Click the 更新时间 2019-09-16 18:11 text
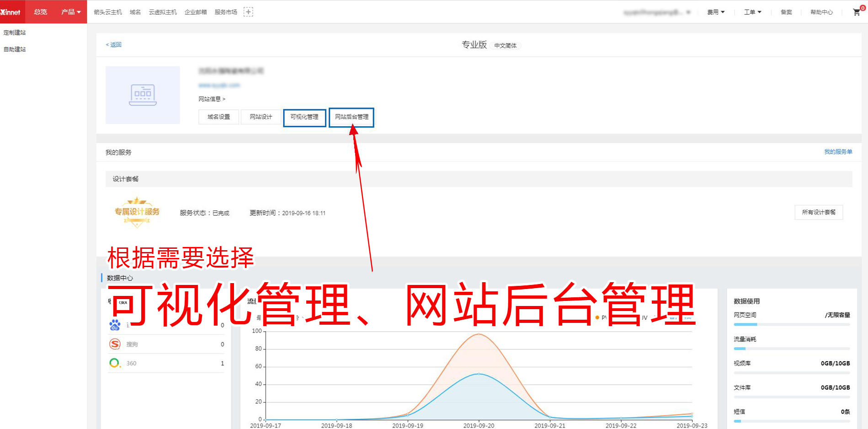868x429 pixels. pos(288,213)
